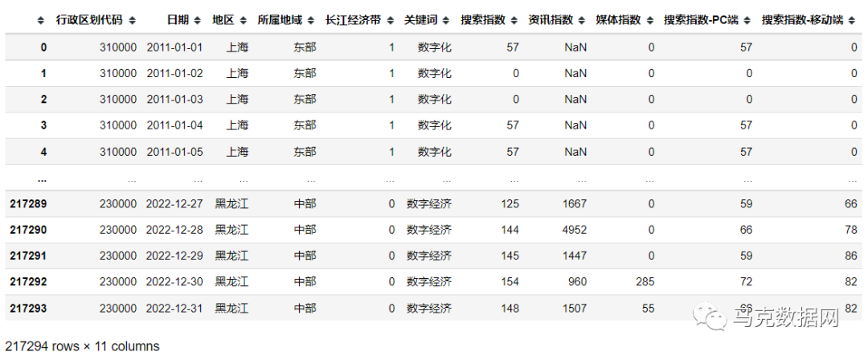Image resolution: width=868 pixels, height=356 pixels.
Task: Click date cell 2011-01-04
Action: (175, 125)
